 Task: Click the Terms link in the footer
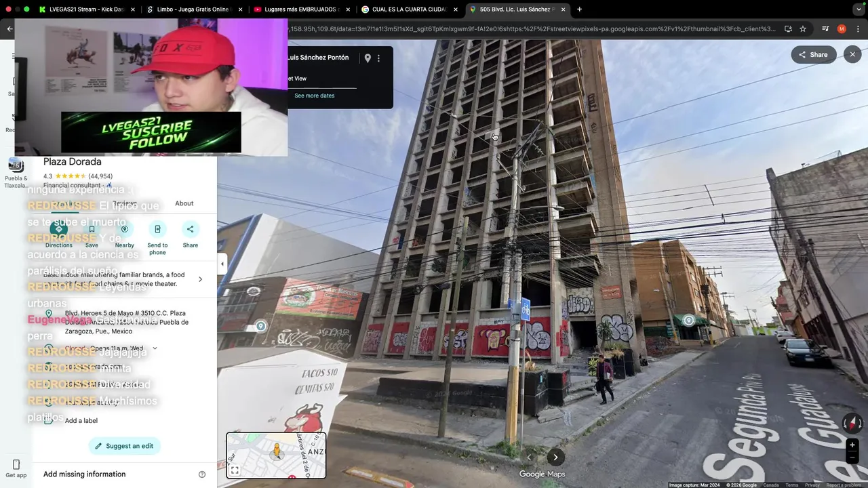tap(791, 485)
